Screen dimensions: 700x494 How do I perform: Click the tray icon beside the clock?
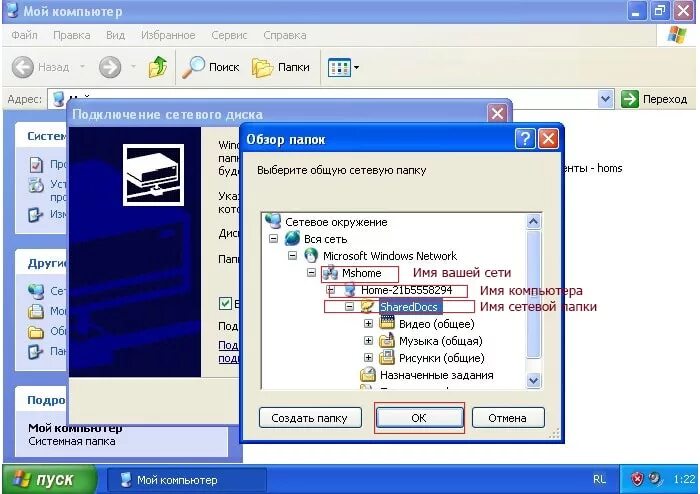[x=655, y=479]
